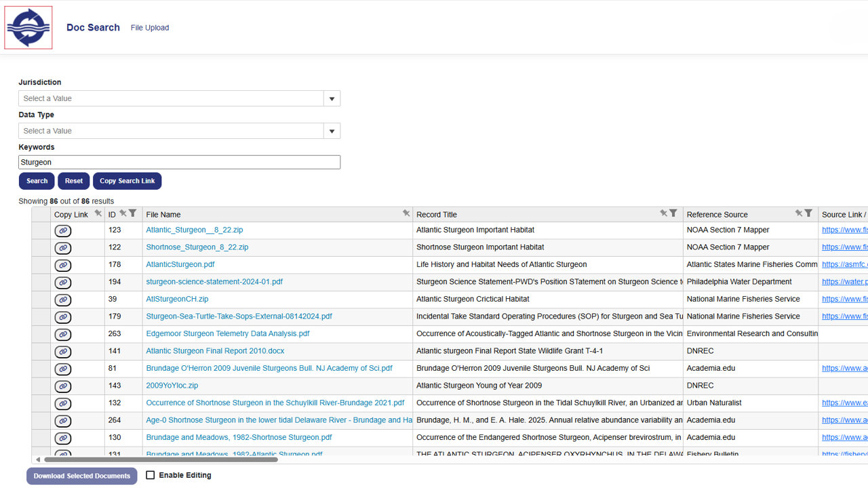The height and width of the screenshot is (488, 868).
Task: Switch to the File Upload tab
Action: (150, 28)
